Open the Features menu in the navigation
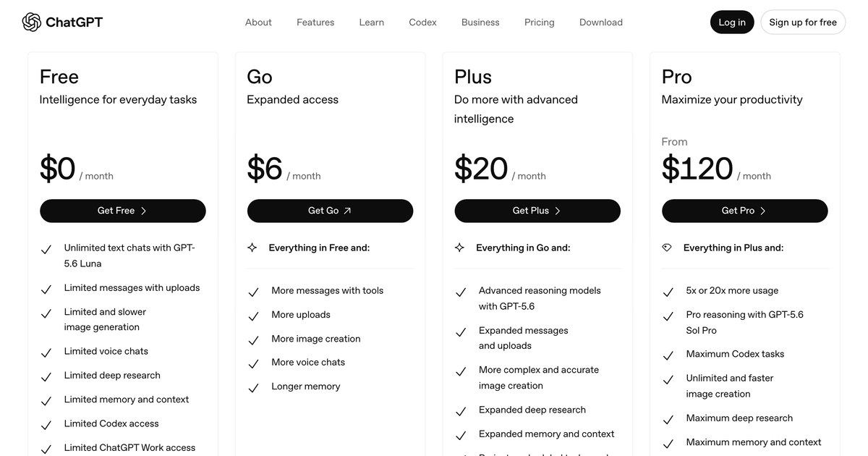The width and height of the screenshot is (868, 456). (x=315, y=22)
